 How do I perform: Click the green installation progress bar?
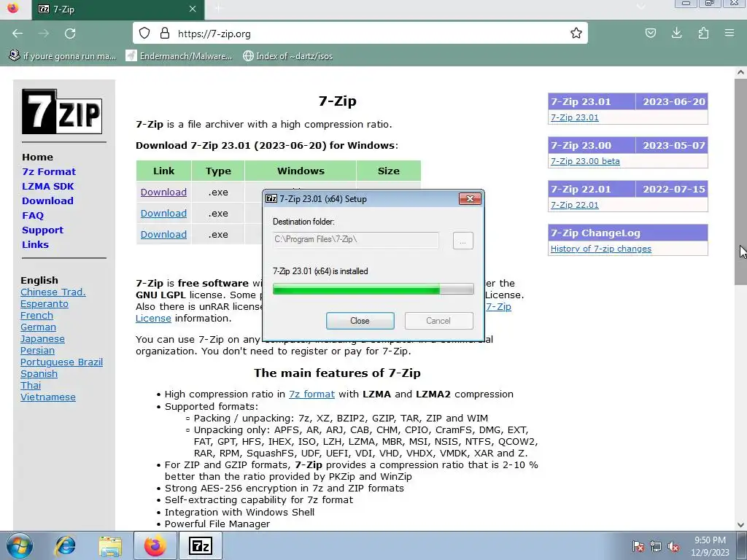coord(373,289)
